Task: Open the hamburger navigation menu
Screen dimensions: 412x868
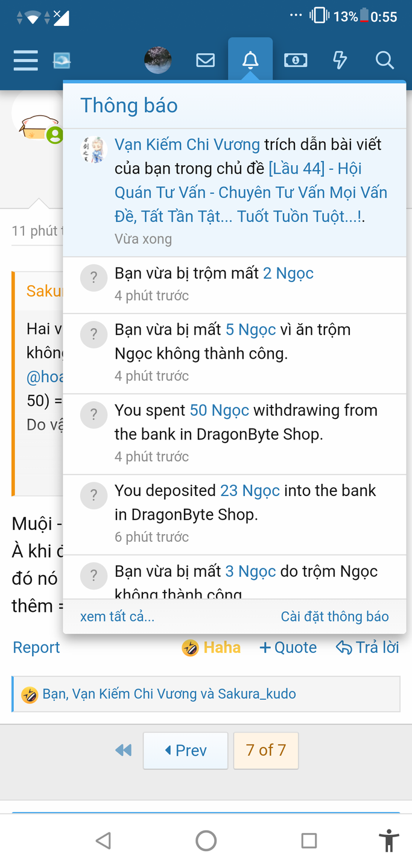Action: tap(25, 60)
